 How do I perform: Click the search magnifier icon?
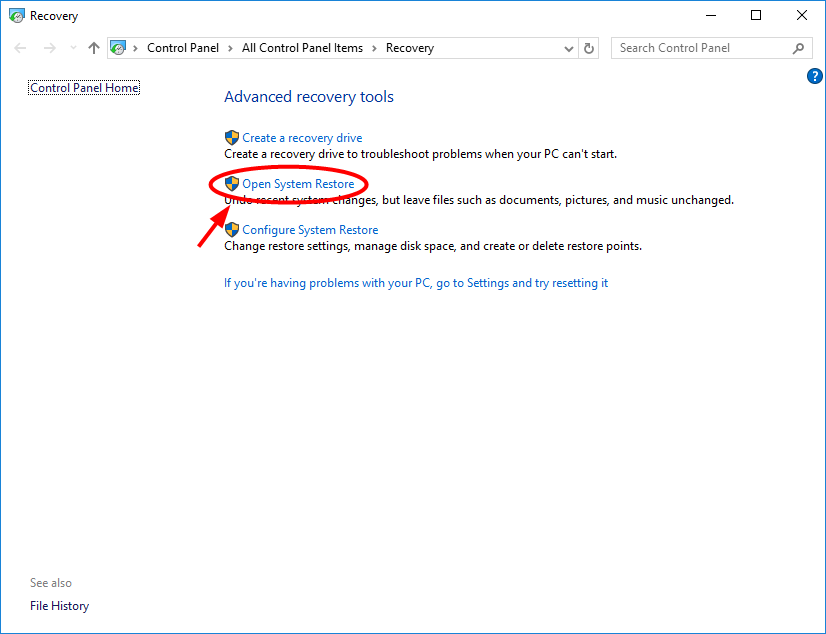click(x=797, y=47)
